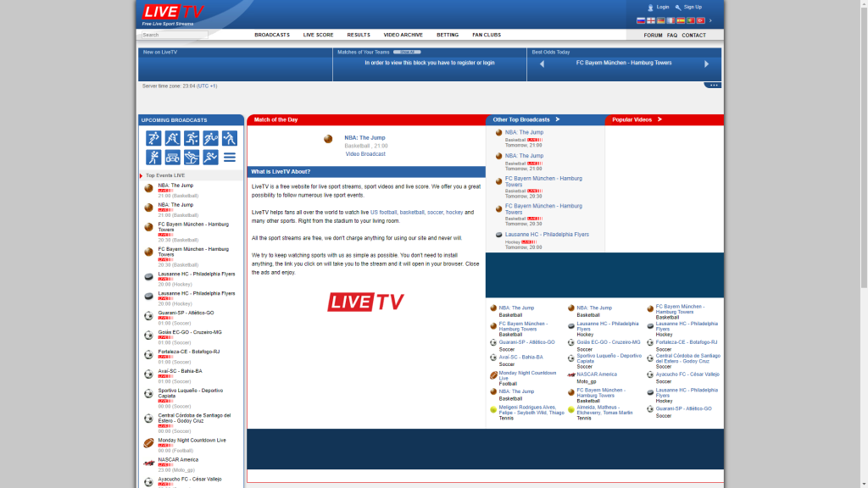Go to previous Best Odds Today match

(542, 64)
